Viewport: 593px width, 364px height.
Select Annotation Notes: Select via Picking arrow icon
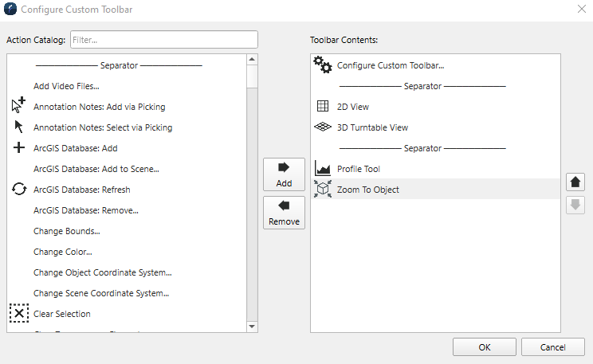19,127
